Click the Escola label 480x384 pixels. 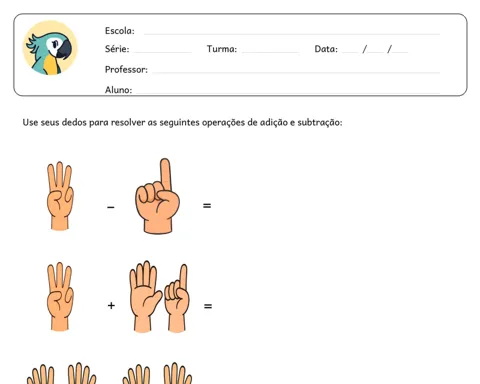point(120,31)
